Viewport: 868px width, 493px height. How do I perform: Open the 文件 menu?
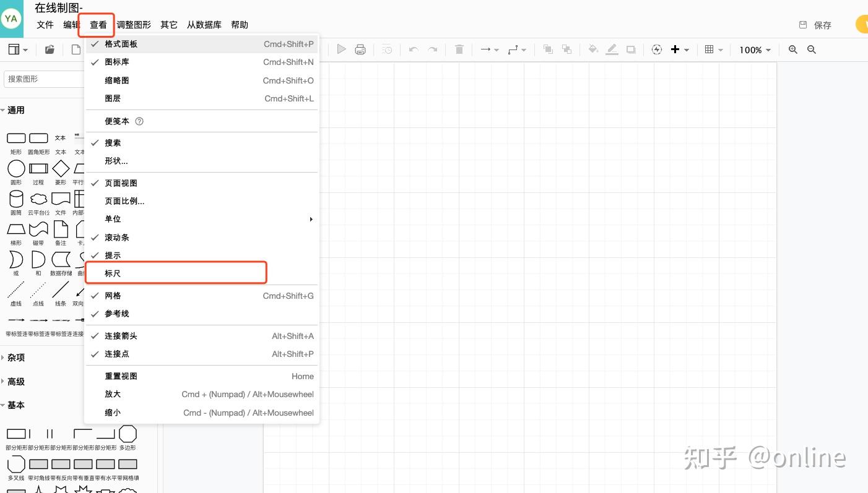click(45, 25)
